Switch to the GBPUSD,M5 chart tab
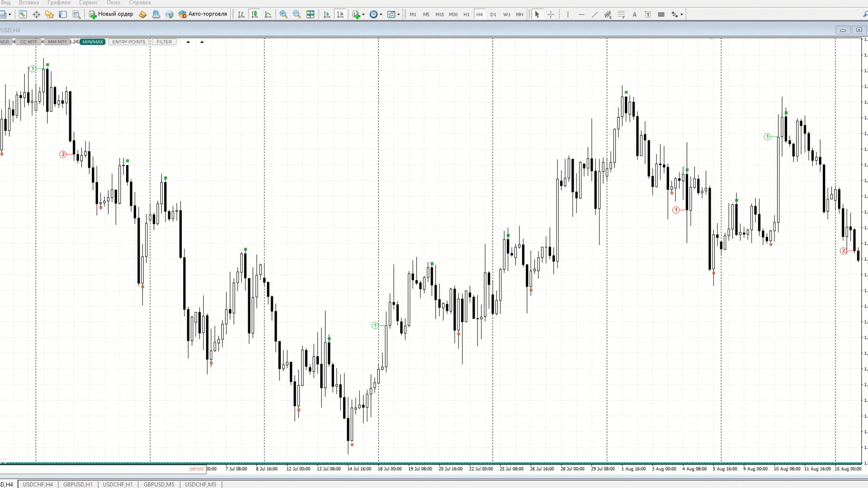The image size is (868, 488). click(x=159, y=484)
